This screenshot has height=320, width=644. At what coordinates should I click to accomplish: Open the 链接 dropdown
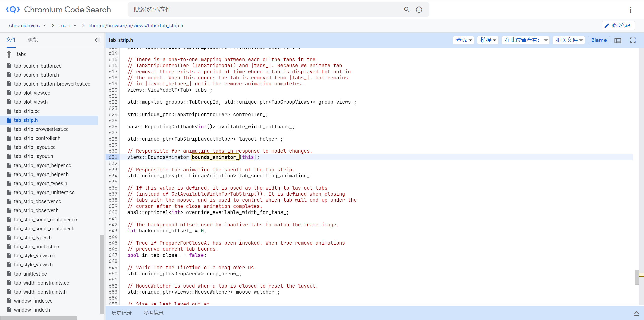[488, 40]
